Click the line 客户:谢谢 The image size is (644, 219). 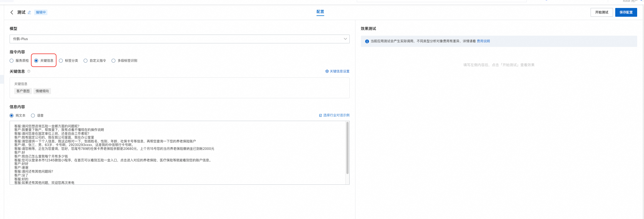coord(21,168)
